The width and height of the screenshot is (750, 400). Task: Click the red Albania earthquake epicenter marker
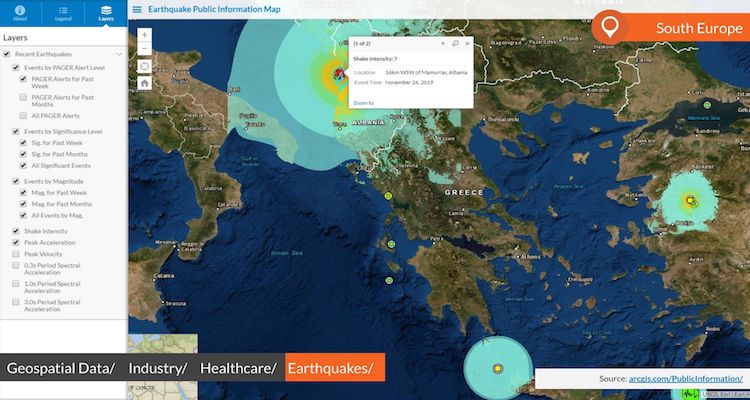(339, 74)
